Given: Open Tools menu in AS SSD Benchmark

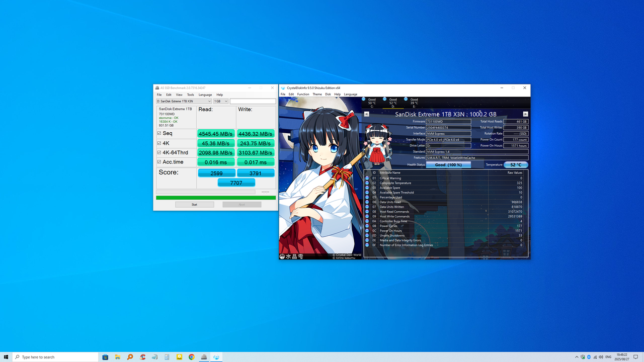Looking at the screenshot, I should pyautogui.click(x=191, y=95).
